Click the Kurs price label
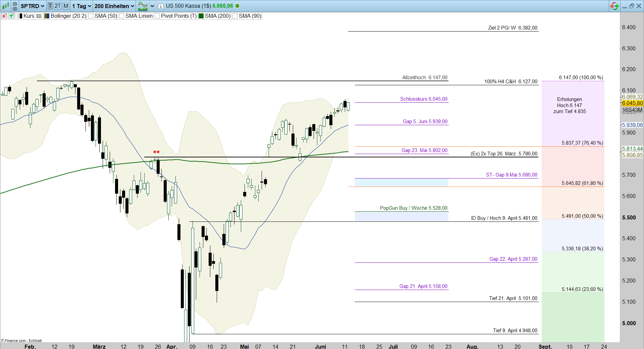The height and width of the screenshot is (349, 644). point(29,16)
